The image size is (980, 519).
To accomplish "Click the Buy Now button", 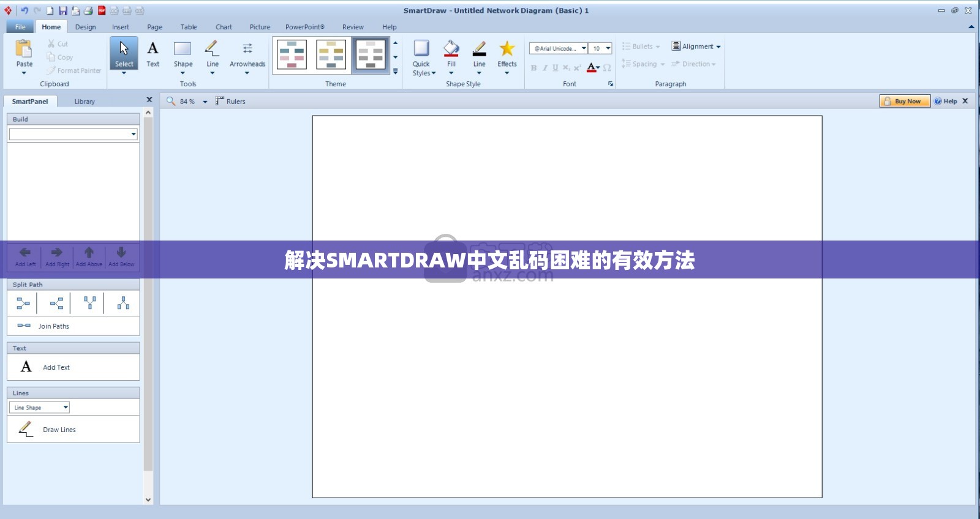I will pyautogui.click(x=905, y=101).
